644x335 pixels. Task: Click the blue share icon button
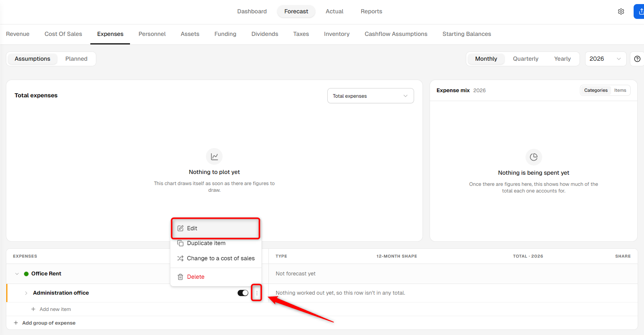click(640, 11)
